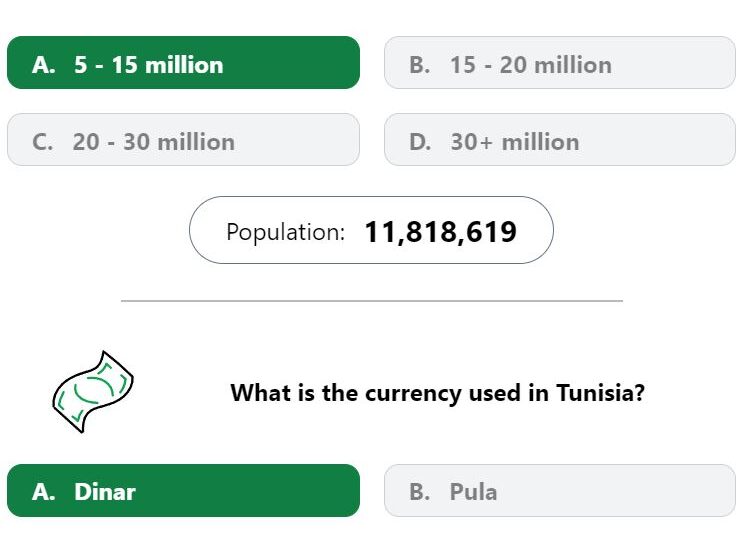Click the letter 'A.' of 5 - 15 million
The height and width of the screenshot is (536, 741).
click(43, 65)
